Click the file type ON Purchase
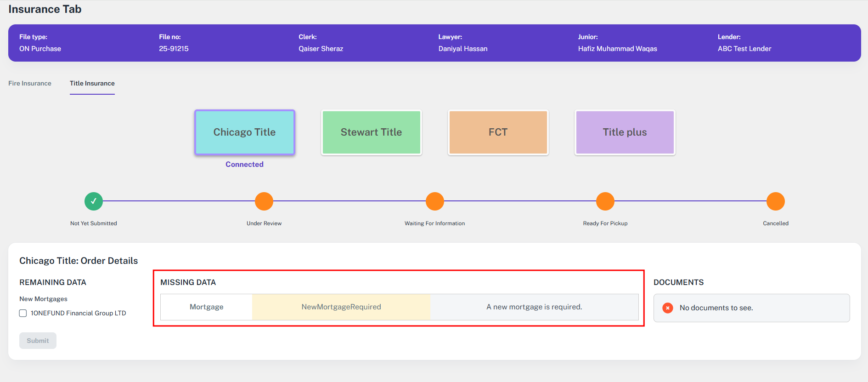 pyautogui.click(x=40, y=49)
